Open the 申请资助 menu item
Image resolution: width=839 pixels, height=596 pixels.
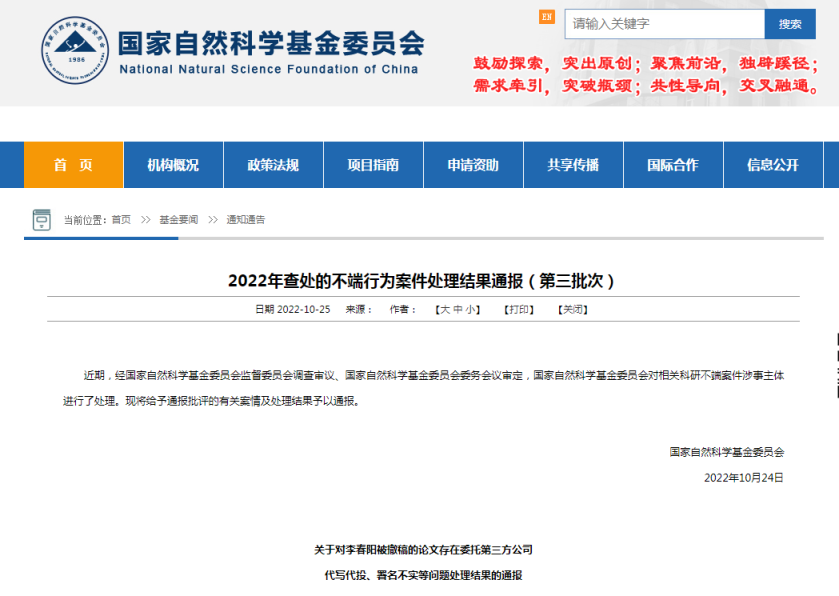(x=473, y=165)
